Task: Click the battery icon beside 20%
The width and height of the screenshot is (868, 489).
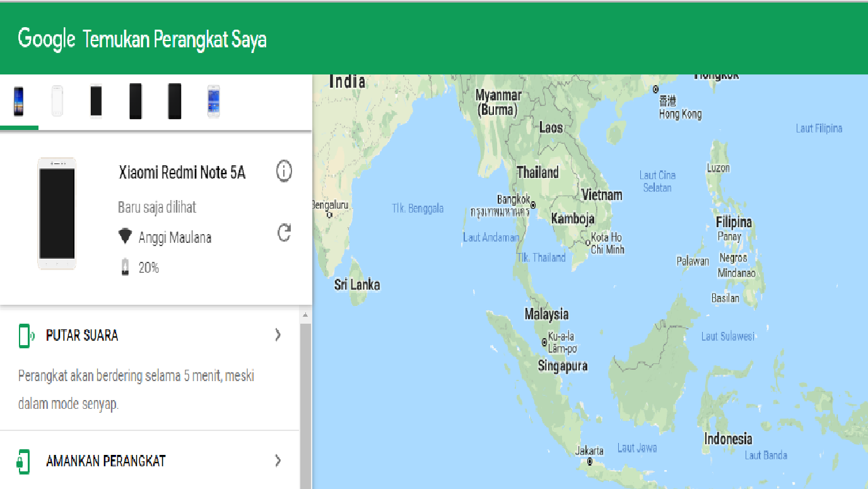Action: tap(125, 267)
